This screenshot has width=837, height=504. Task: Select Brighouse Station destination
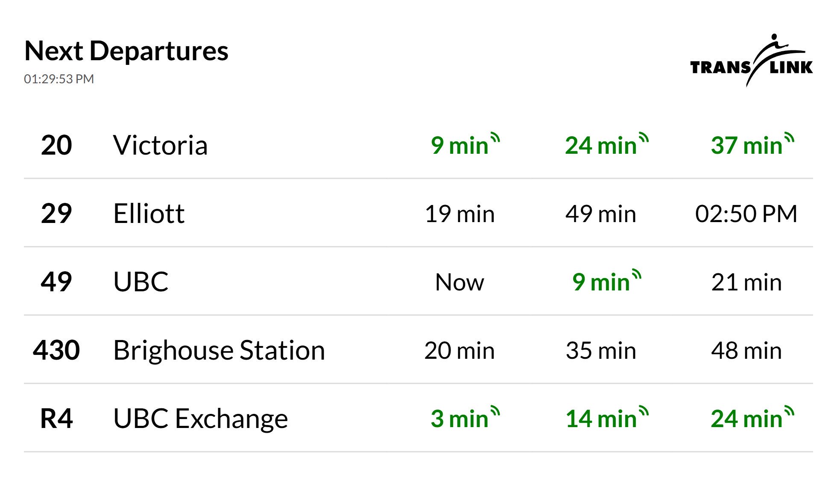tap(219, 350)
